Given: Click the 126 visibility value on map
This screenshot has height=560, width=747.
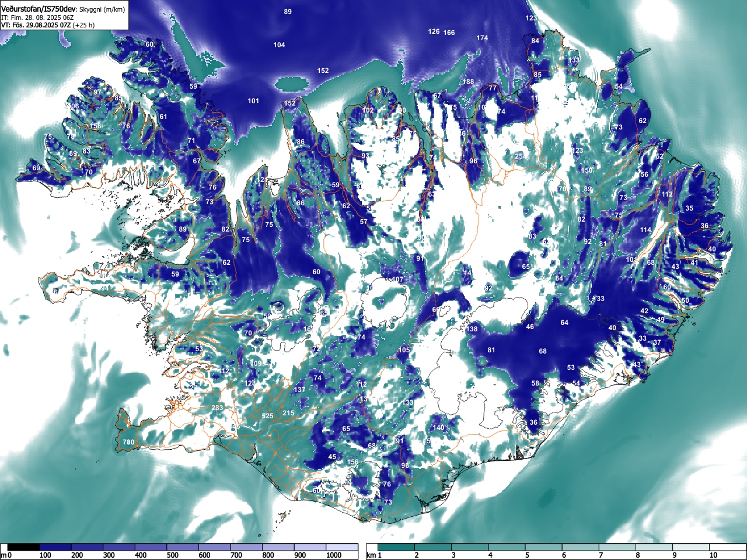Looking at the screenshot, I should tap(434, 32).
